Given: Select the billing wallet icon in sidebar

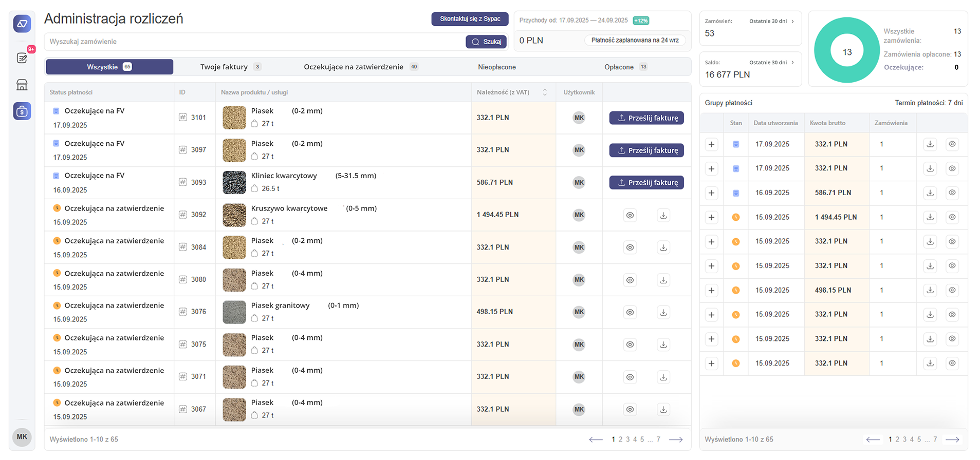Looking at the screenshot, I should 22,111.
